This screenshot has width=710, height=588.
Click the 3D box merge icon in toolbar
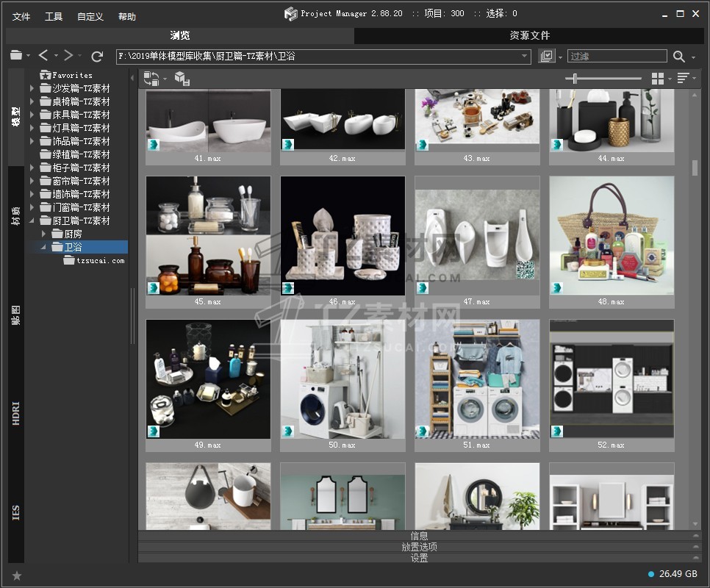click(x=182, y=79)
